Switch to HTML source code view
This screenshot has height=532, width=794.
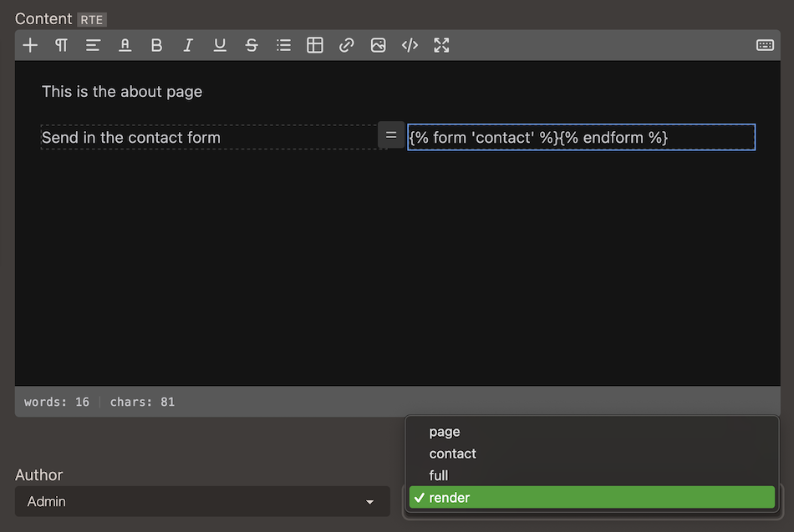(x=410, y=45)
